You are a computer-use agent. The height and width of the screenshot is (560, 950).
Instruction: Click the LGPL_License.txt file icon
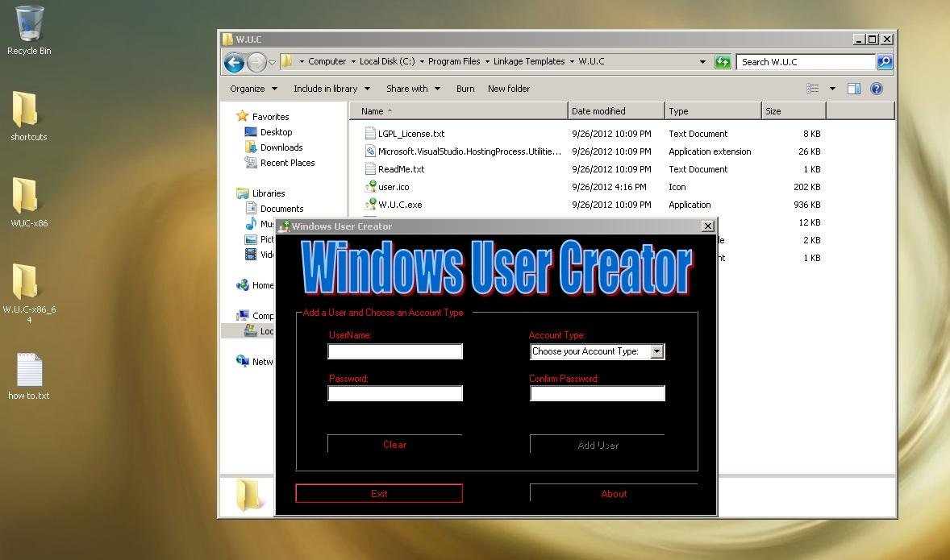[370, 134]
